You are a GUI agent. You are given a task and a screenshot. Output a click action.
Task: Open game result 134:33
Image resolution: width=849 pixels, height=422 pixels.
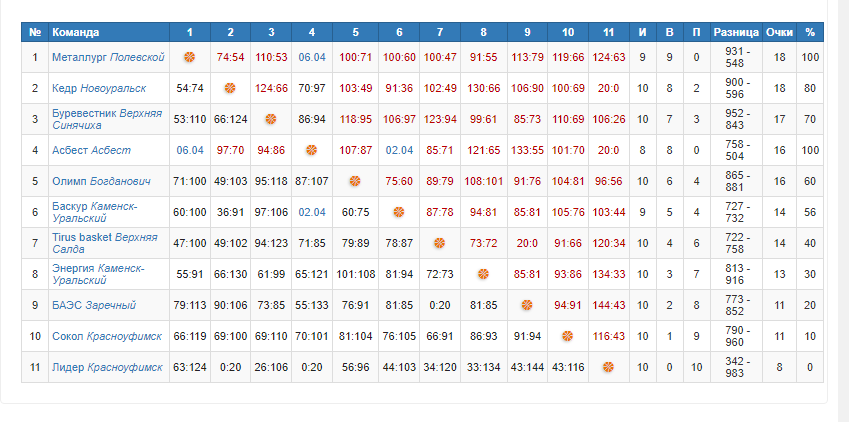[609, 274]
